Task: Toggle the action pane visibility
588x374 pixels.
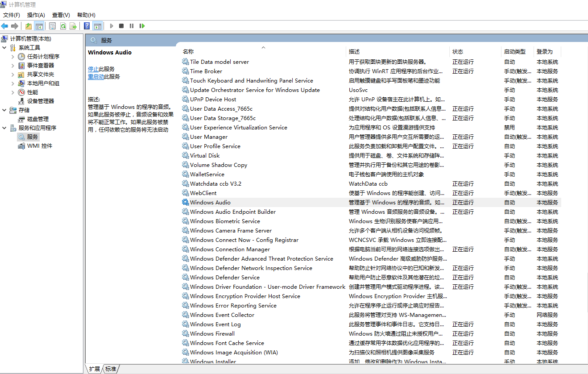Action: point(98,25)
